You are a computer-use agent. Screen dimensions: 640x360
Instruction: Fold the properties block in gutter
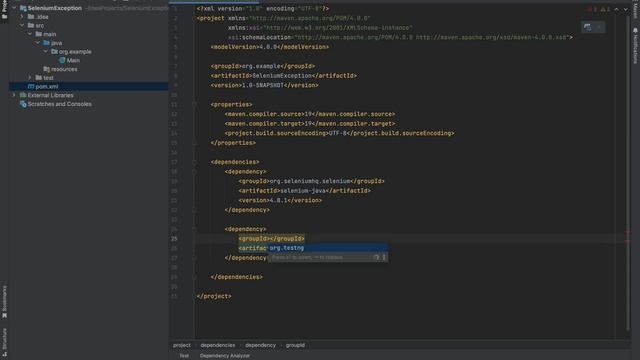pos(194,104)
